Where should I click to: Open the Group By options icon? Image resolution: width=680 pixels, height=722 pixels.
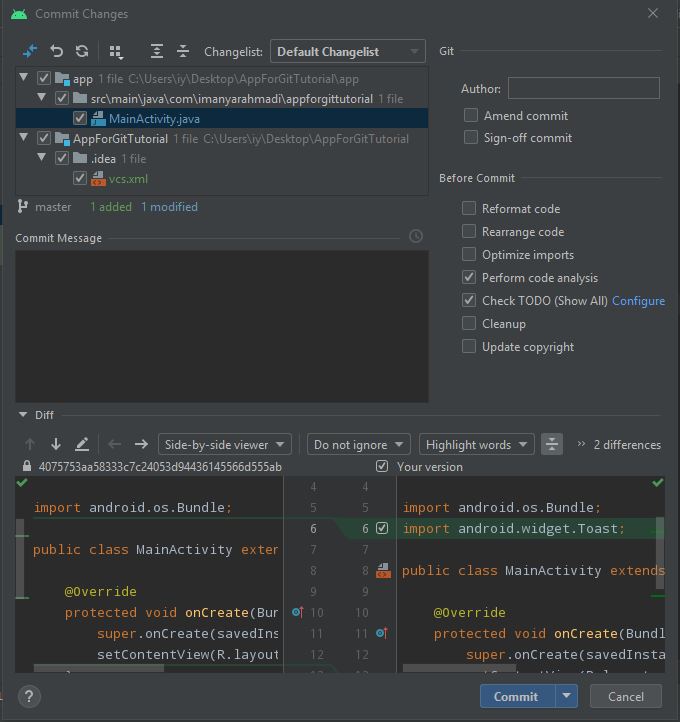116,52
